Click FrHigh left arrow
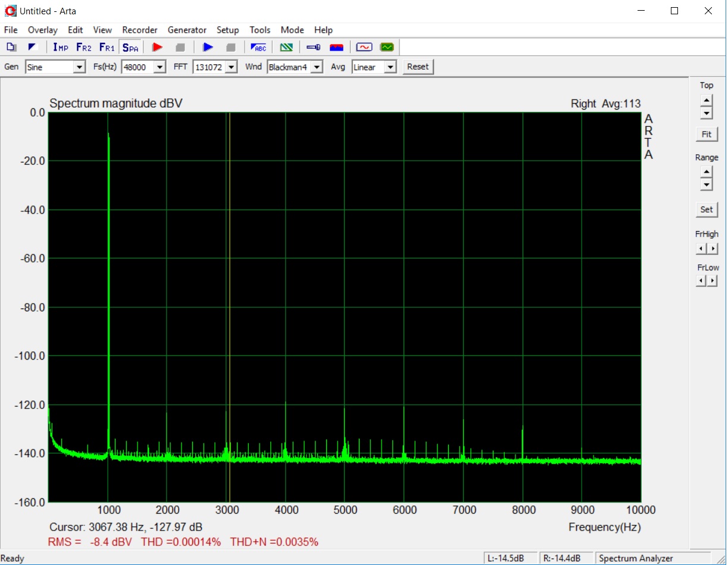The width and height of the screenshot is (728, 565). 701,249
